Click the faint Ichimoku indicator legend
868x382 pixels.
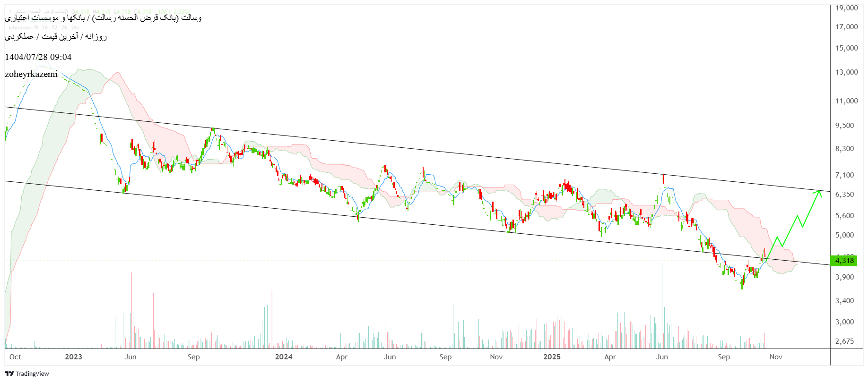point(43,28)
